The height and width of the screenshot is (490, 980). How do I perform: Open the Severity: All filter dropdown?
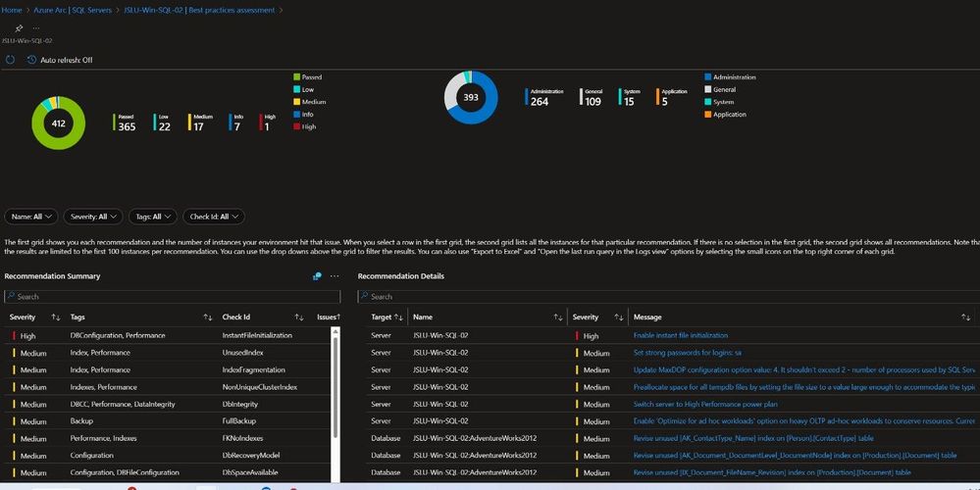(94, 217)
